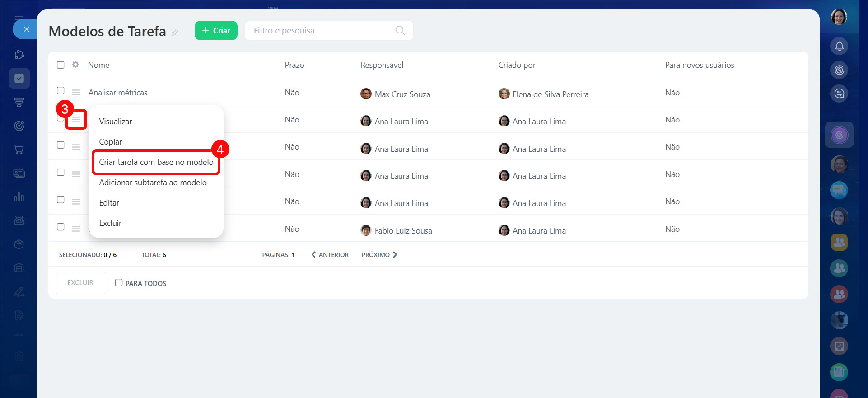Open the tasks checkmark icon in left sidebar
This screenshot has height=398, width=868.
click(x=19, y=79)
